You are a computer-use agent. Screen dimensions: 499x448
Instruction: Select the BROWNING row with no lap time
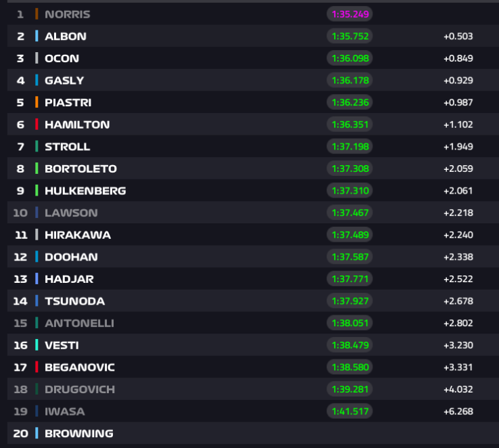click(x=253, y=433)
